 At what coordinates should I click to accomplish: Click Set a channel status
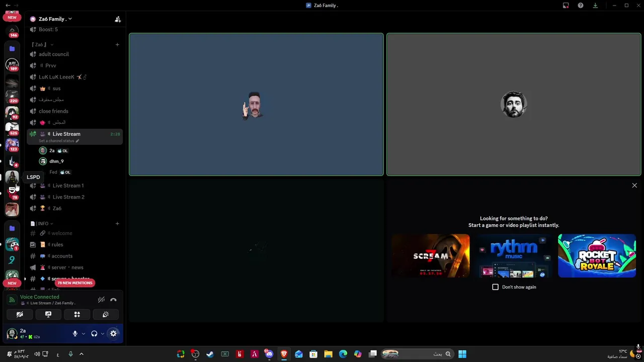point(58,141)
